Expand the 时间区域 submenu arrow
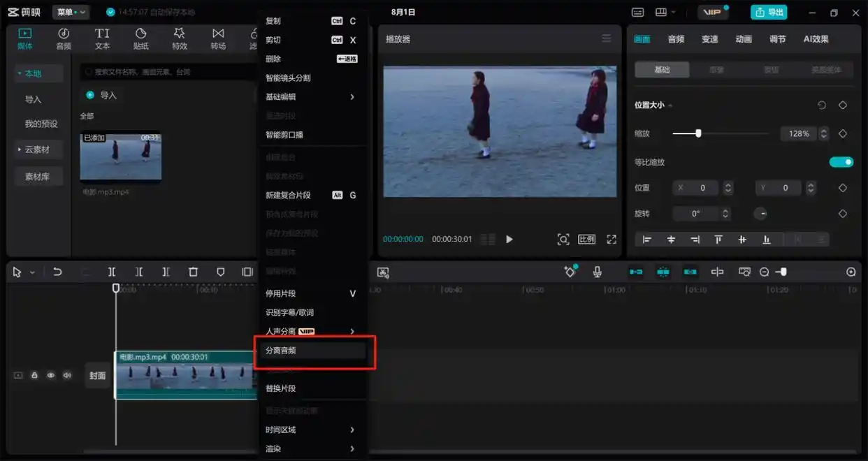The image size is (868, 461). point(352,430)
